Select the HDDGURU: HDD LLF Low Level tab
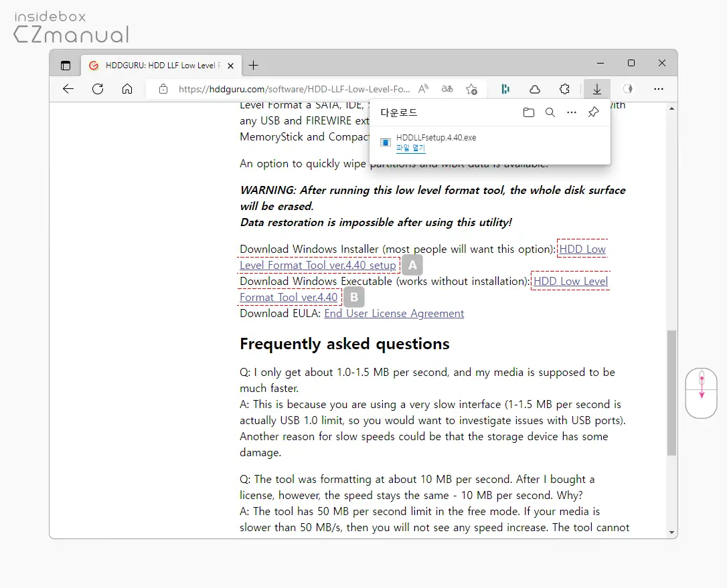 pyautogui.click(x=160, y=66)
